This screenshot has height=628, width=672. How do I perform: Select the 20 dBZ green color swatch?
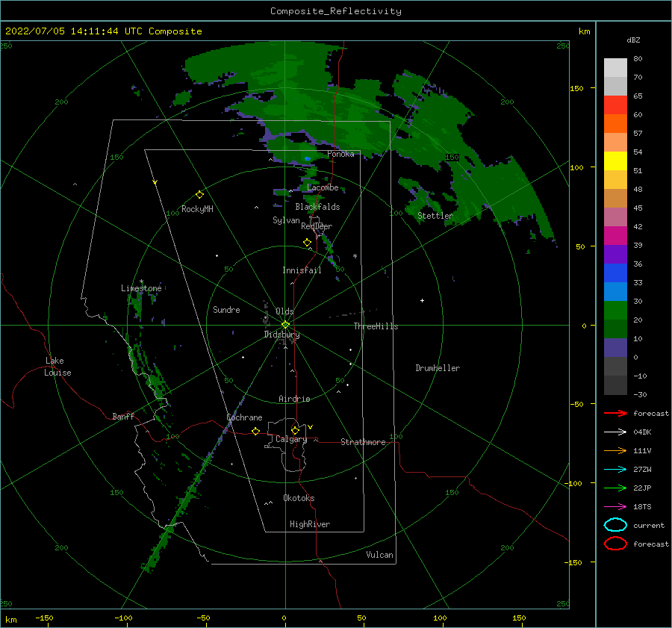[615, 310]
